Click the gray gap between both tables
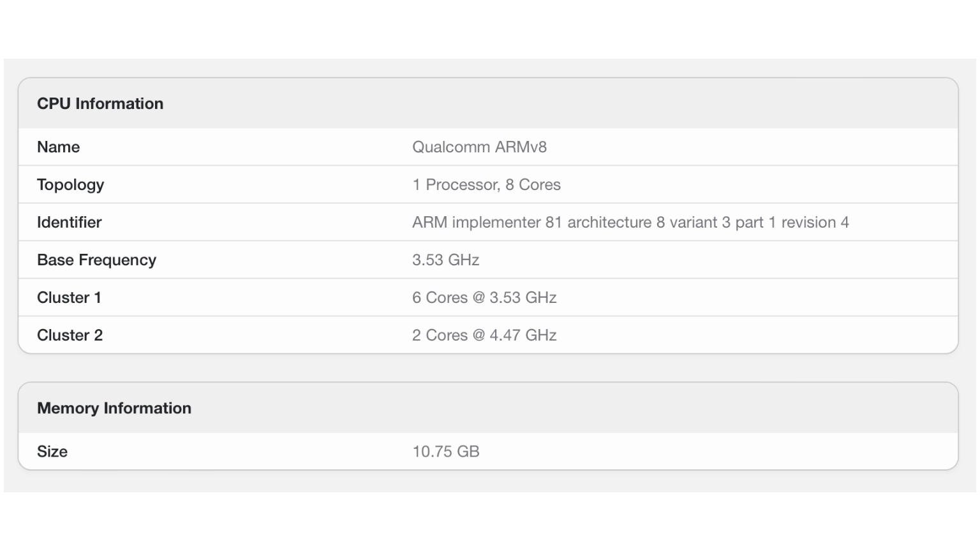 click(x=488, y=368)
